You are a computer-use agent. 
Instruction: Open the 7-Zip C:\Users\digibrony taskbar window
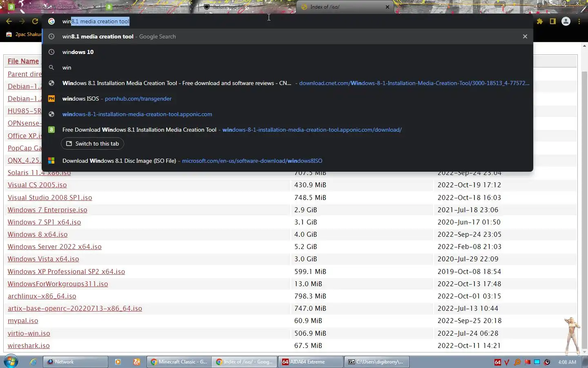[x=376, y=362]
